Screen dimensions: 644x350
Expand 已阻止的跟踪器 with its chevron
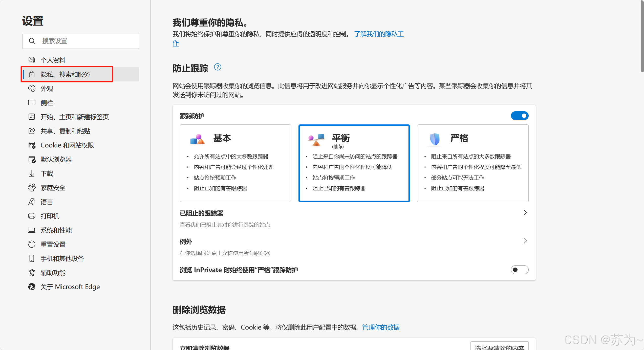pos(525,213)
